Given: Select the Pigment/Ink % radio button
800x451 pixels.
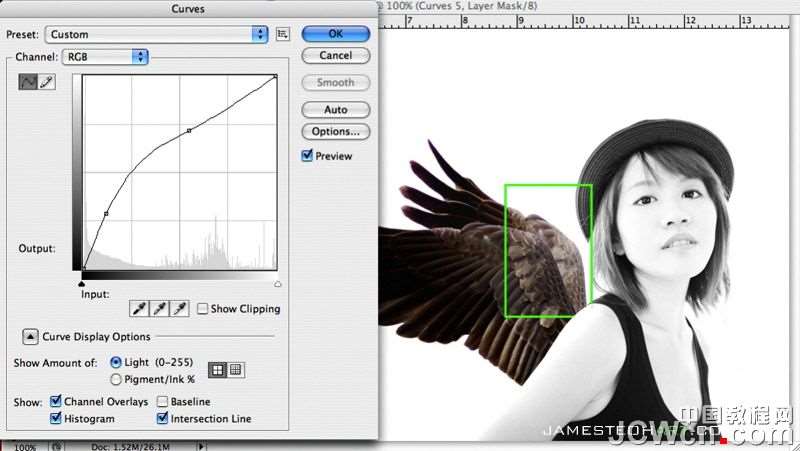Looking at the screenshot, I should pos(116,379).
